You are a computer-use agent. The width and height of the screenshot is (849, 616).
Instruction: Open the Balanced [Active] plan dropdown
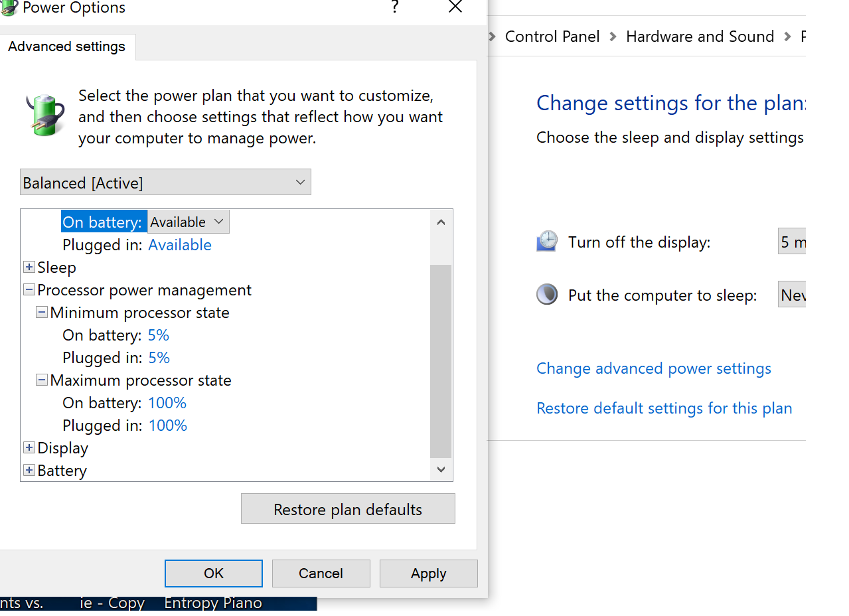(x=165, y=182)
